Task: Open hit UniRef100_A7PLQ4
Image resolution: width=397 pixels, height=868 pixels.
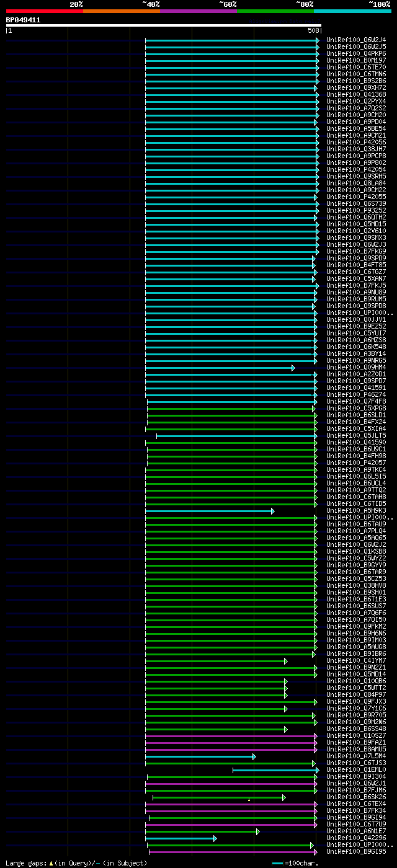Action: point(356,531)
